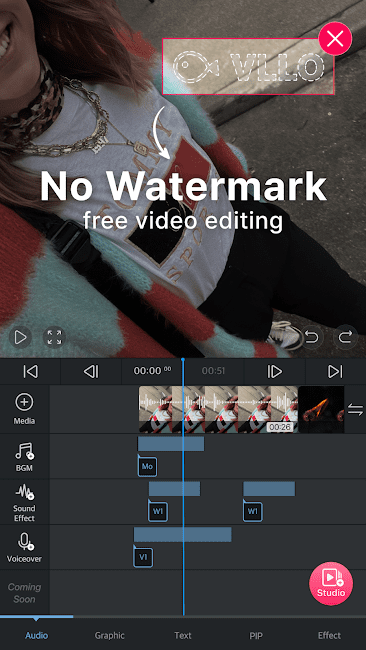This screenshot has width=366, height=650.
Task: Tap the swap arrows icon beside the clips
Action: click(x=355, y=410)
